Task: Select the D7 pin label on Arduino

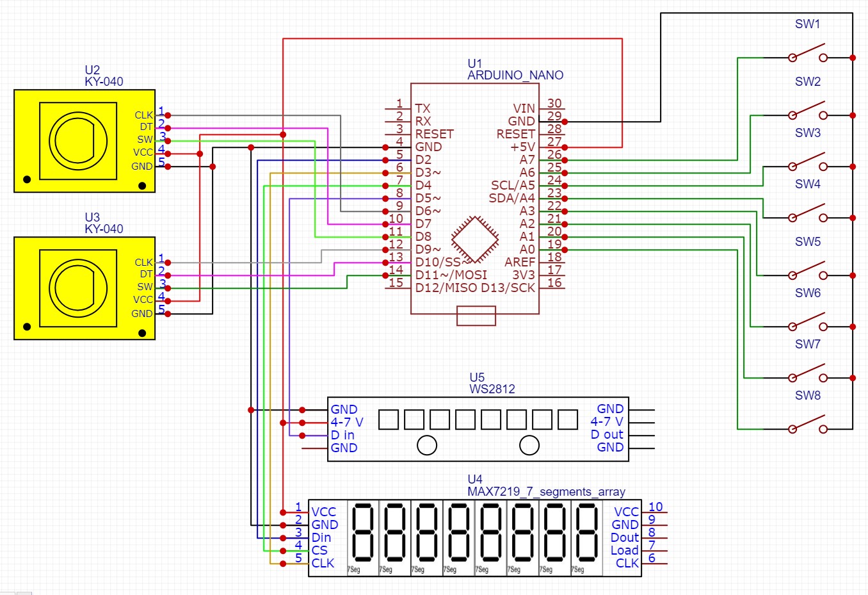Action: (x=423, y=224)
